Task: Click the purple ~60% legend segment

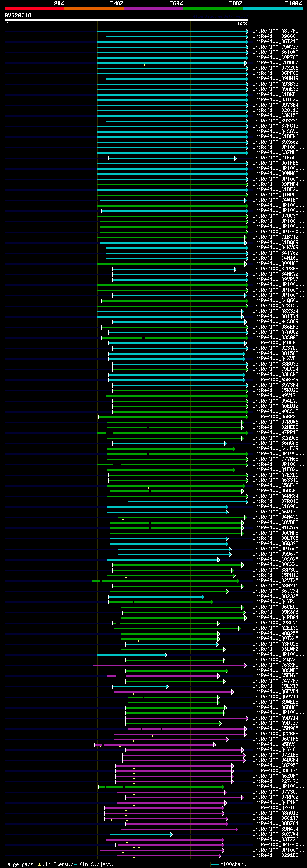Action: (153, 9)
